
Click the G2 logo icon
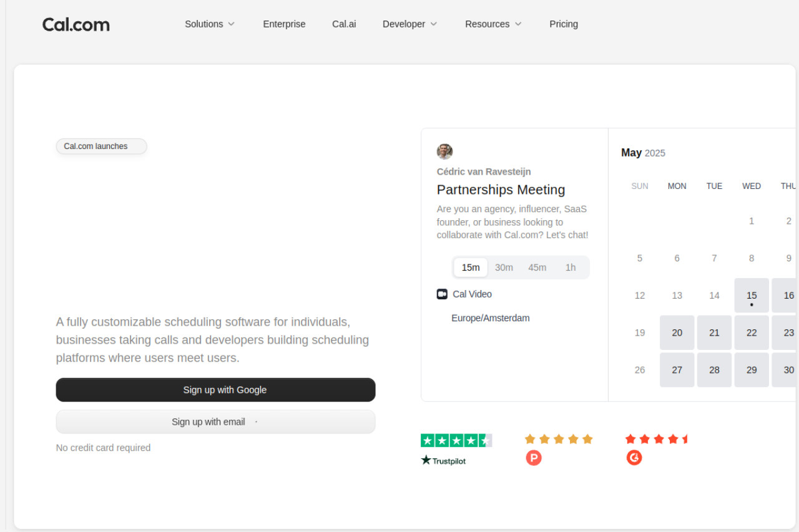tap(634, 457)
